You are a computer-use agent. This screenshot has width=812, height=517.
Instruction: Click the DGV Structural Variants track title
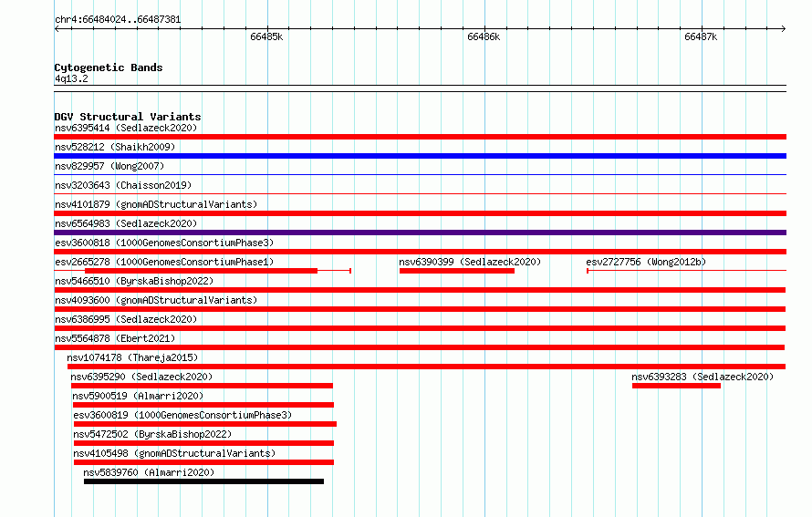[128, 117]
